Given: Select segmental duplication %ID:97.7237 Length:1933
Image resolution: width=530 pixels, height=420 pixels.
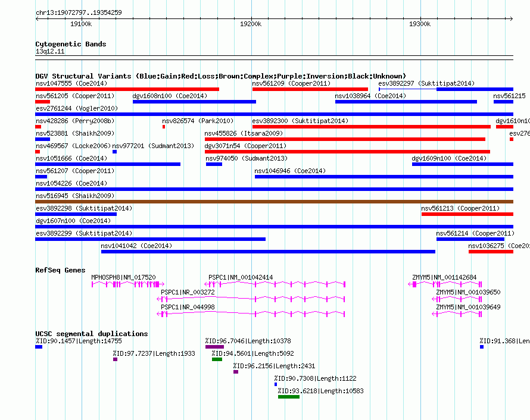Looking at the screenshot, I should click(154, 353).
